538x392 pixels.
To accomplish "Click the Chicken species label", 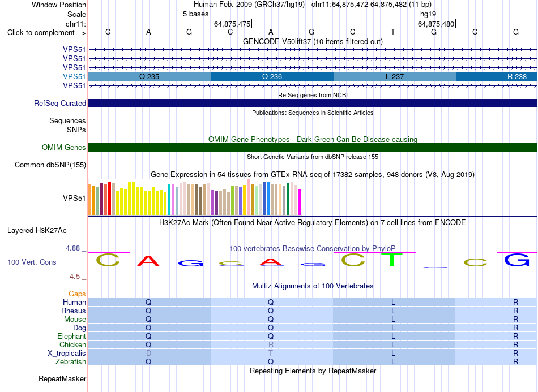I will tap(72, 344).
